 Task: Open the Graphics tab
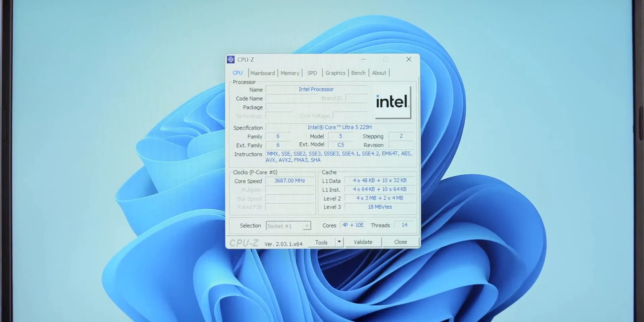pos(335,73)
